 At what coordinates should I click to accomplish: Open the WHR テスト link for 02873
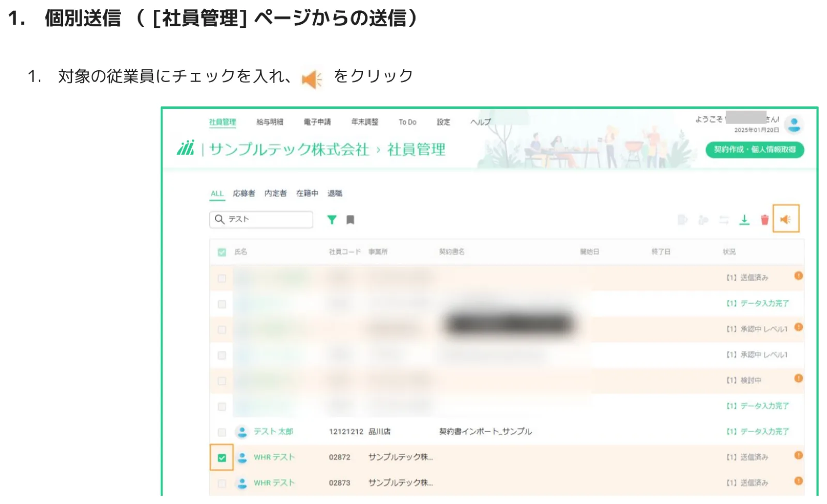[274, 483]
